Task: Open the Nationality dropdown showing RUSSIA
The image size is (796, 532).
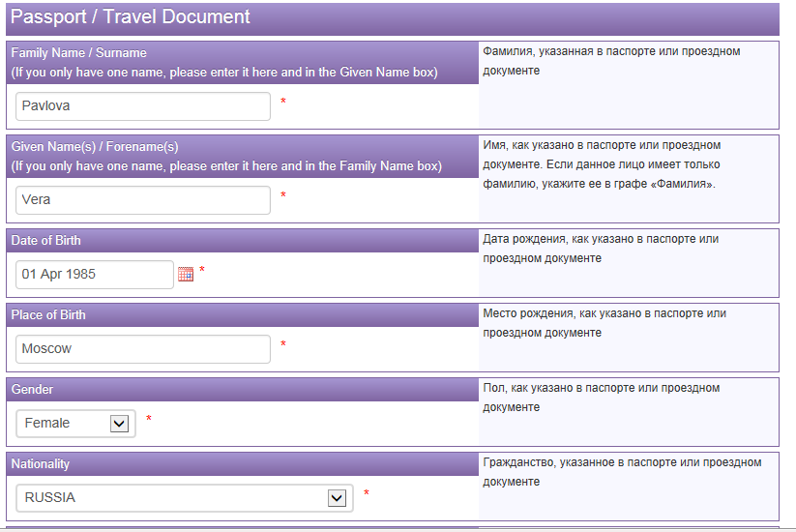Action: click(x=185, y=498)
